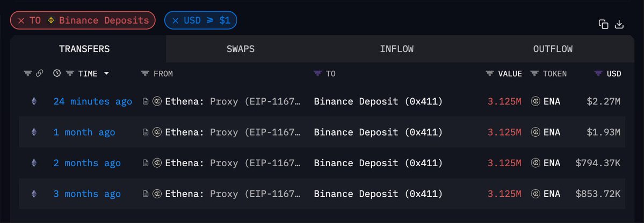
Task: Click the Ethena logo on 3 months ago row
Action: click(x=157, y=194)
